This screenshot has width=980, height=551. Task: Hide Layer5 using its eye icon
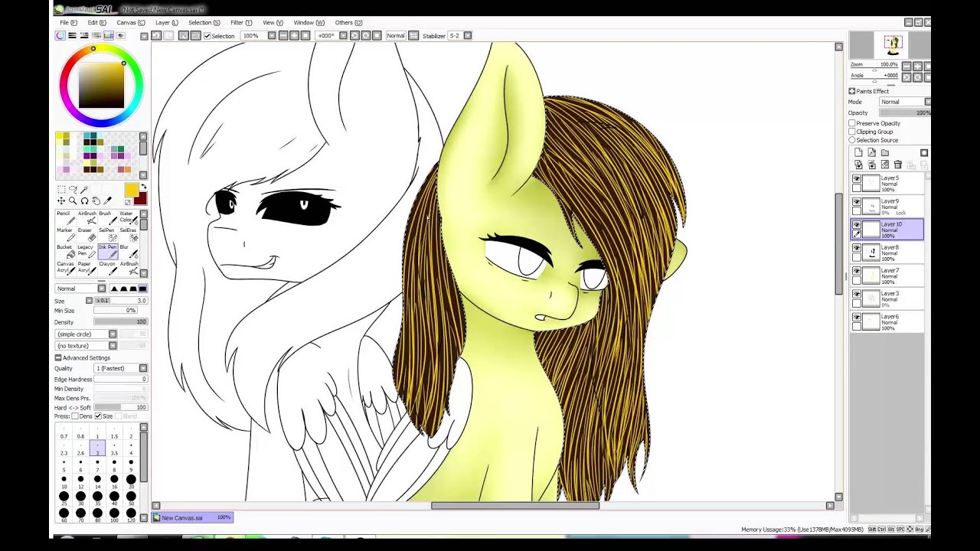click(857, 179)
